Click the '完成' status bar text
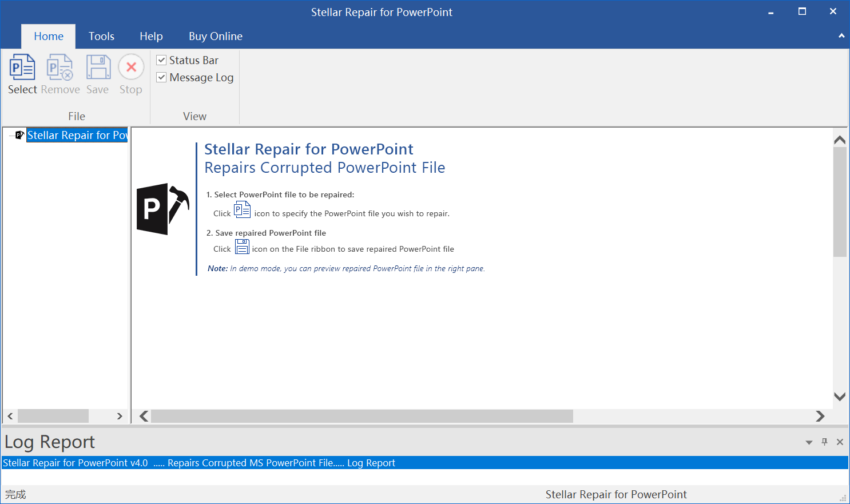The width and height of the screenshot is (850, 504). [15, 494]
